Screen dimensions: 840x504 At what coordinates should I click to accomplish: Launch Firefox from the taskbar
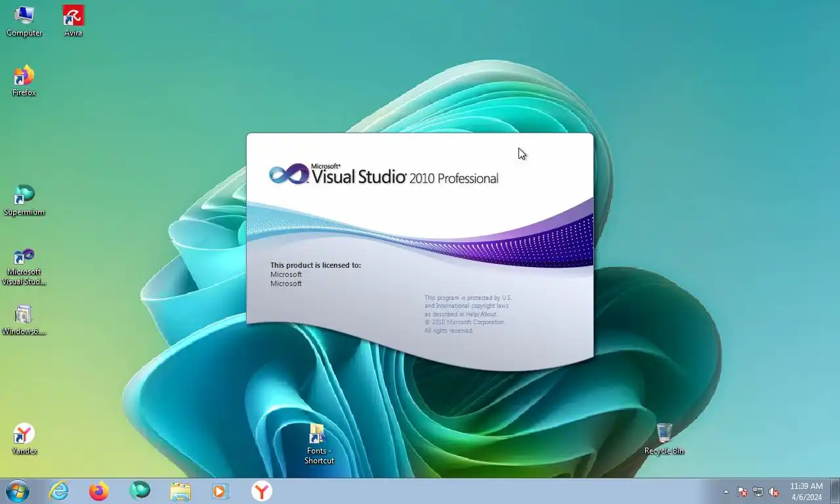(99, 491)
